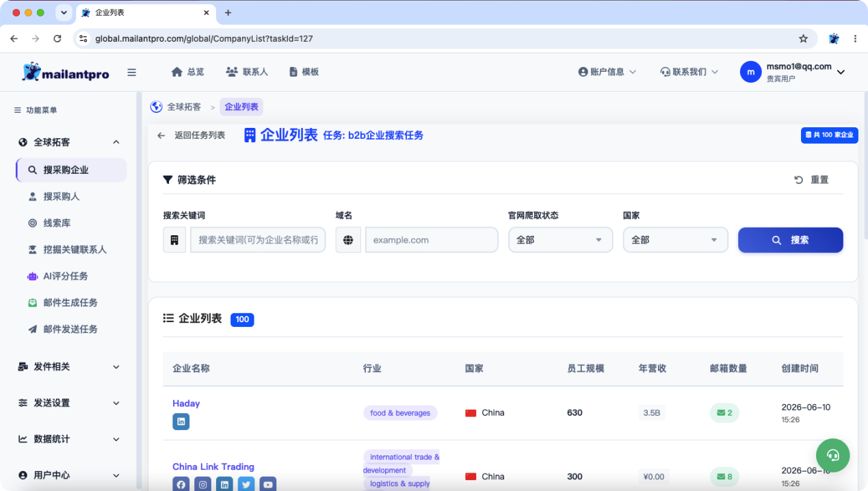
Task: Expand the 发送设置 sidebar section
Action: coord(68,403)
